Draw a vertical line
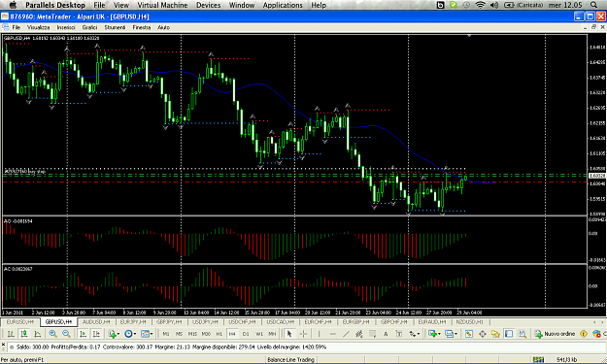Viewport: 607px width, 364px height. coord(319,334)
